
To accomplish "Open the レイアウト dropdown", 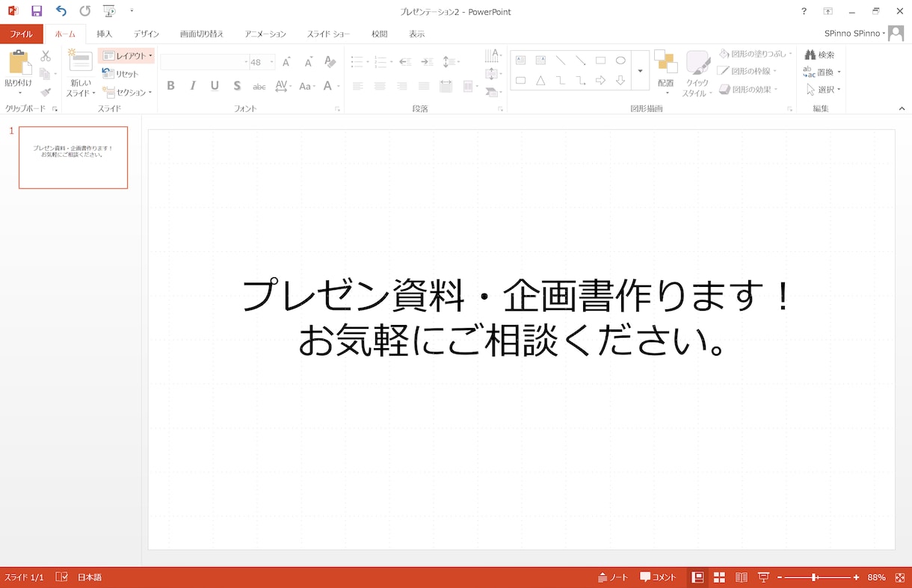I will pos(126,56).
